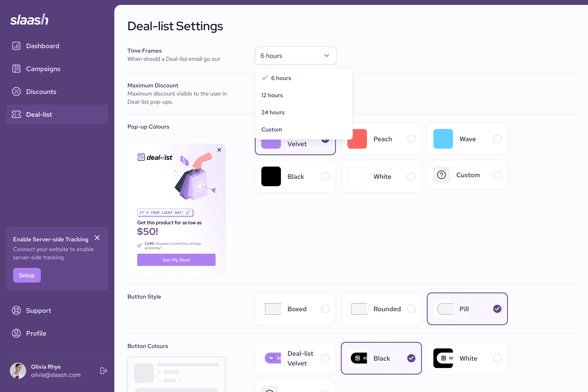Click the Campaigns icon in sidebar
Viewport: 588px width, 392px height.
[16, 68]
